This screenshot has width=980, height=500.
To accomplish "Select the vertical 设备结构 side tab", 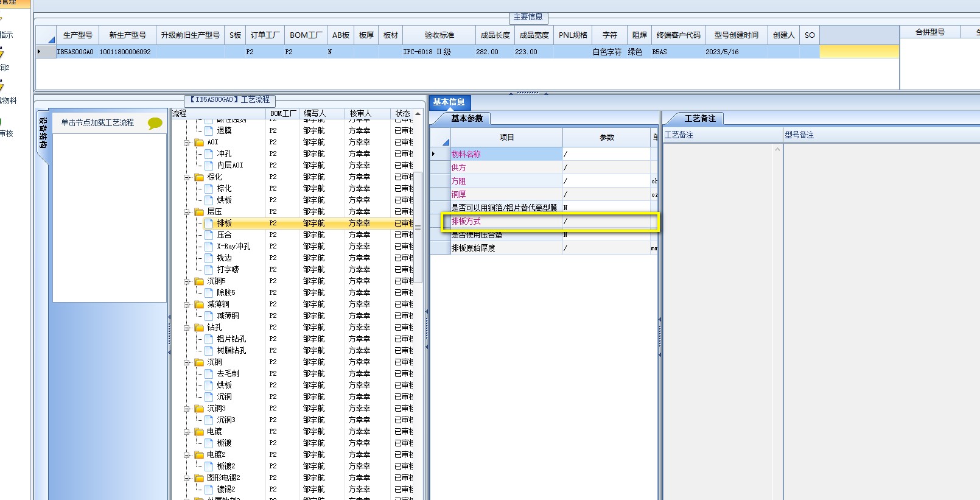I will (x=43, y=133).
